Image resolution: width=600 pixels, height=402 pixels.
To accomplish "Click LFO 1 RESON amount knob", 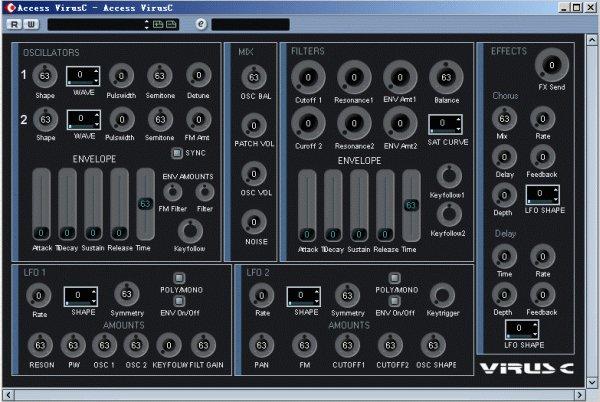I will click(x=40, y=345).
